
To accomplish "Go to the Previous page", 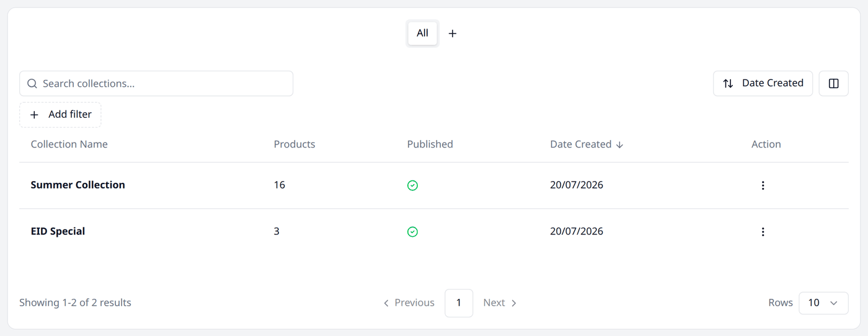I will coord(409,303).
